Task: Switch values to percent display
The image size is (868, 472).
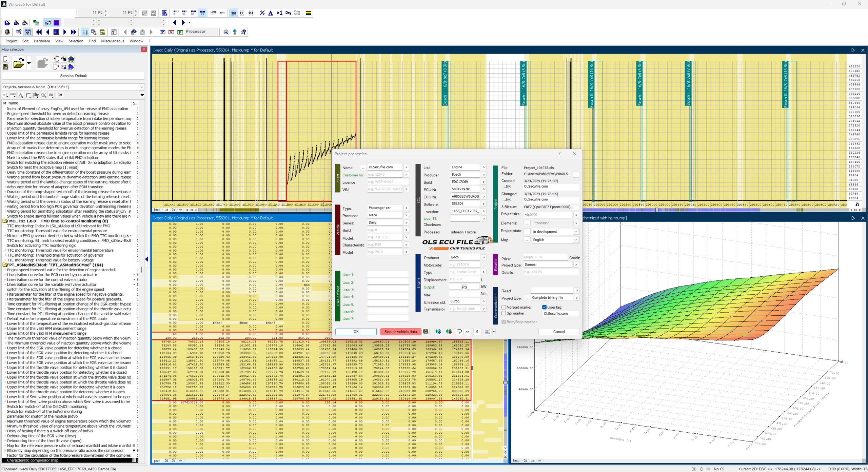Action: tap(262, 13)
